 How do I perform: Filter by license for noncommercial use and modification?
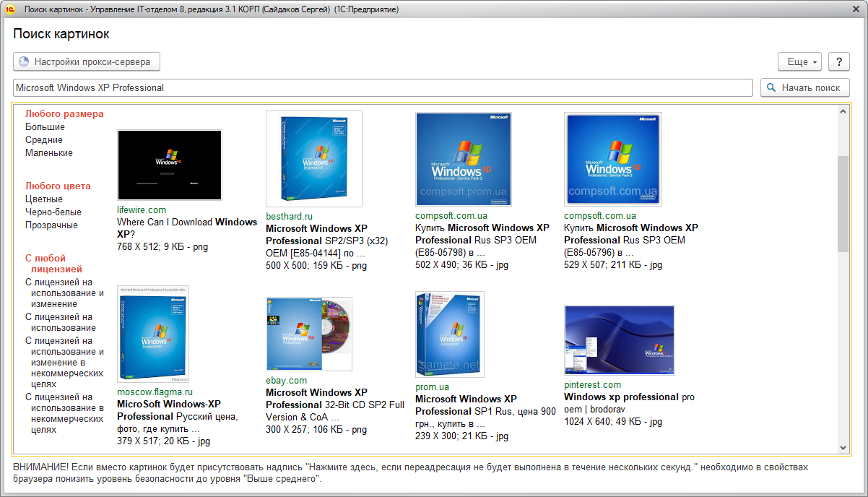(65, 362)
